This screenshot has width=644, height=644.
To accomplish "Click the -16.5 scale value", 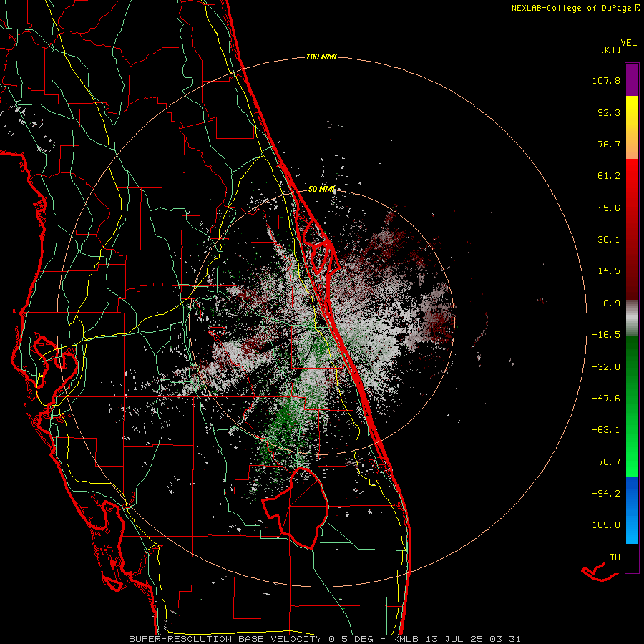I will click(606, 335).
